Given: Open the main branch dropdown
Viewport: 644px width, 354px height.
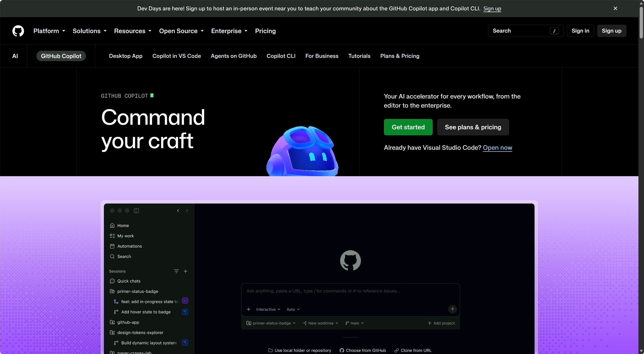Looking at the screenshot, I should coord(355,323).
